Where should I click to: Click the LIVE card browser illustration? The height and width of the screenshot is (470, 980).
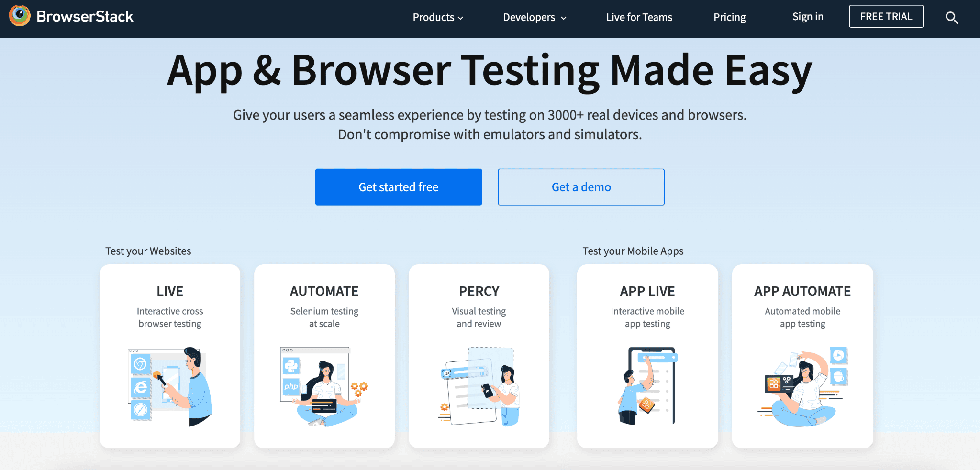170,386
